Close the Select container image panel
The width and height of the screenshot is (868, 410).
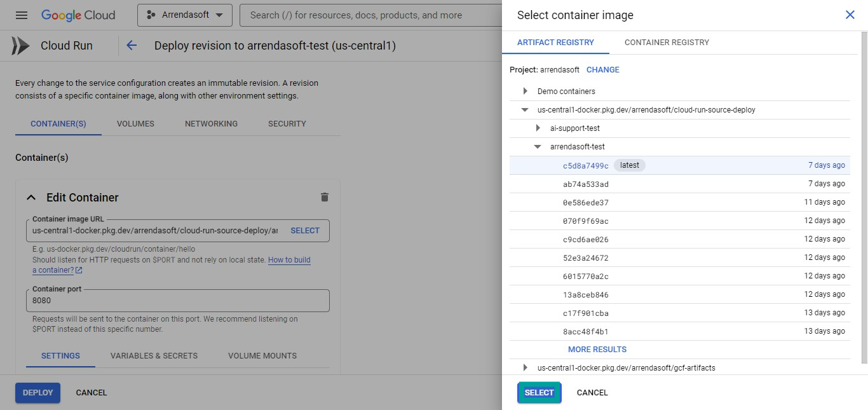(850, 15)
